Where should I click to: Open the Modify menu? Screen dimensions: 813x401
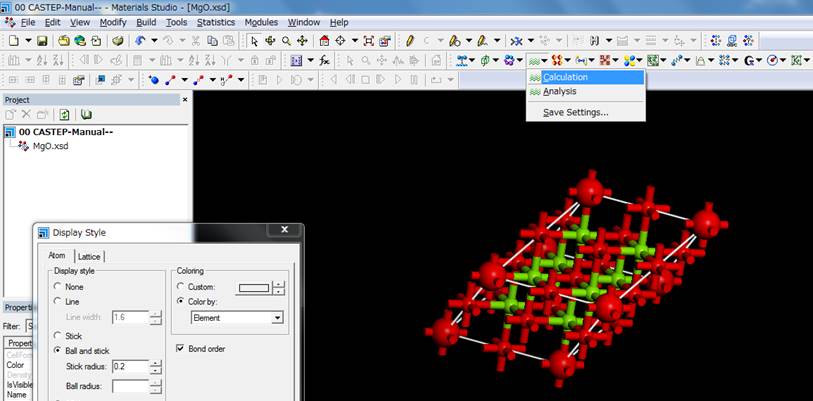(x=113, y=22)
